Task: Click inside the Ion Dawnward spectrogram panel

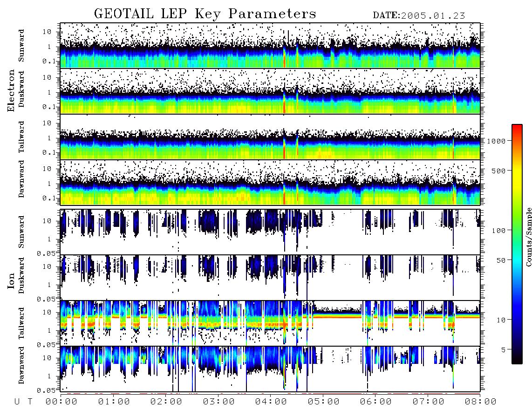Action: (270, 369)
